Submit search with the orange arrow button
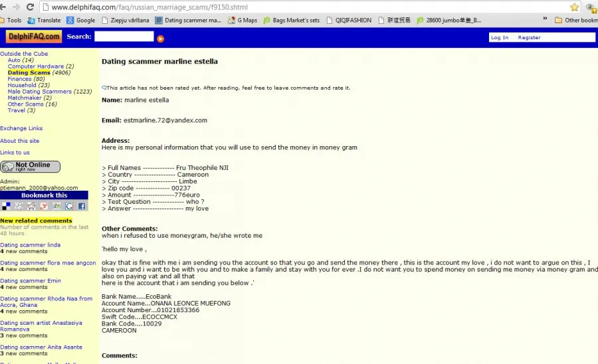 pyautogui.click(x=160, y=39)
